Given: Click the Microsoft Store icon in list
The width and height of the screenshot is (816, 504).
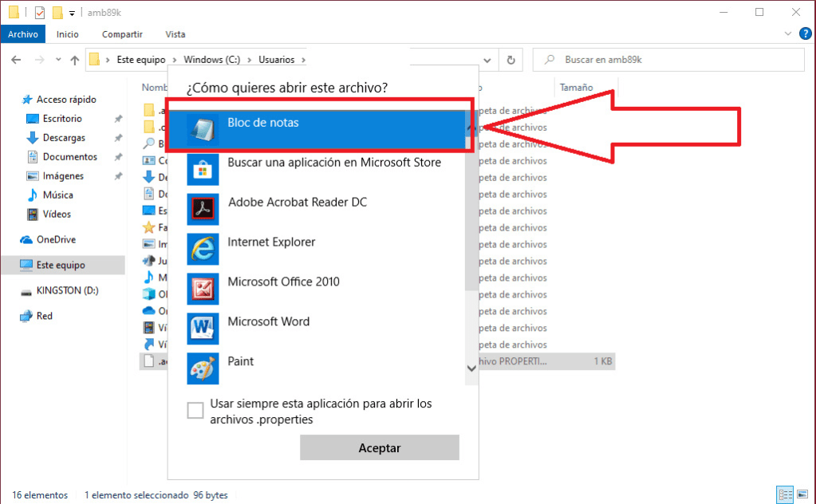Looking at the screenshot, I should point(202,169).
